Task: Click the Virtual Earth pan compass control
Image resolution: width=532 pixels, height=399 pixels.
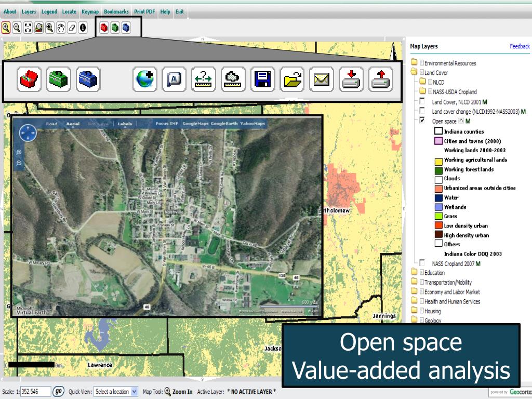Action: (28, 132)
